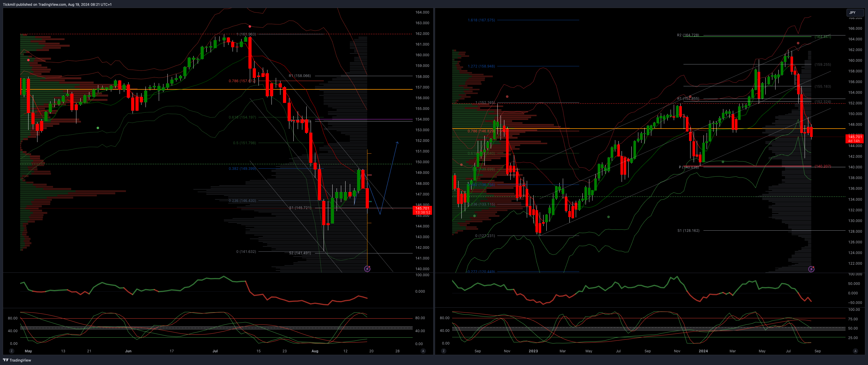The height and width of the screenshot is (365, 868).
Task: Open the TradingView logo link
Action: click(x=17, y=360)
